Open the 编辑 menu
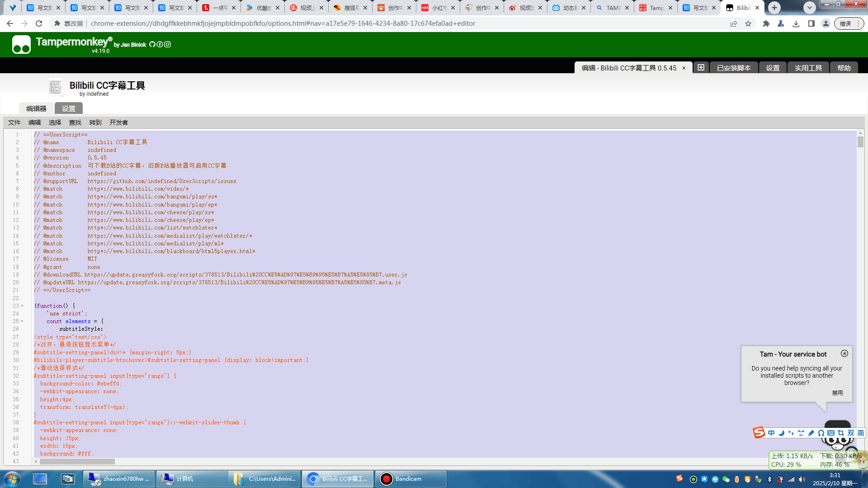 click(x=35, y=122)
